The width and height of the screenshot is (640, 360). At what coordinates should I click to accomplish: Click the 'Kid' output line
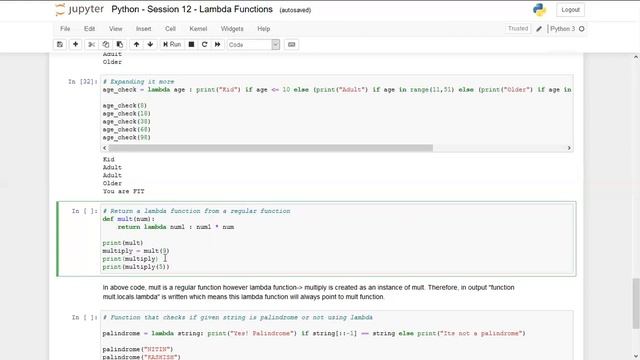click(108, 160)
